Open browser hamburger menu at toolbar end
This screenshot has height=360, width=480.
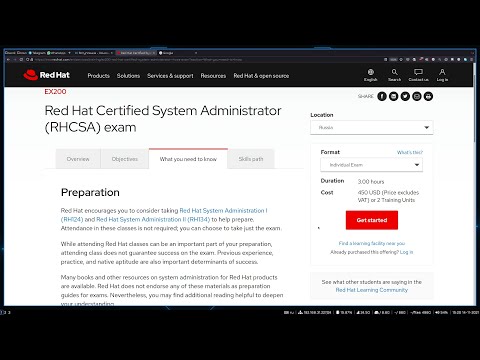pyautogui.click(x=471, y=59)
